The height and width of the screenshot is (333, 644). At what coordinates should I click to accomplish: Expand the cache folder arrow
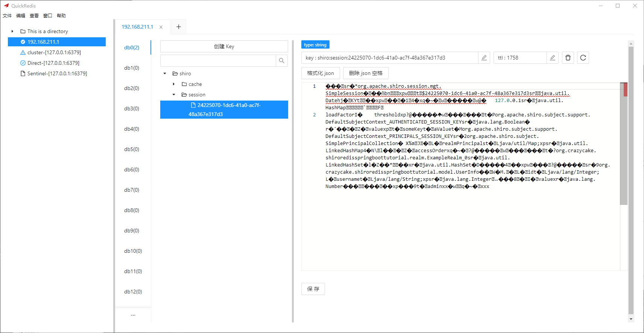174,84
